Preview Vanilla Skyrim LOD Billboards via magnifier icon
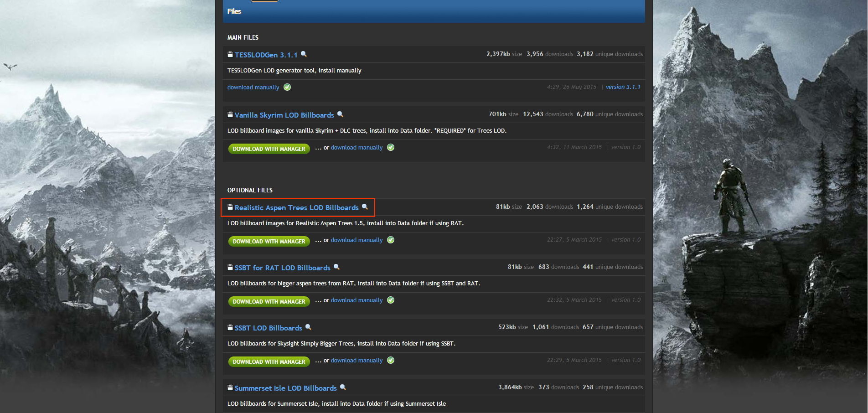Image resolution: width=868 pixels, height=413 pixels. click(x=340, y=114)
